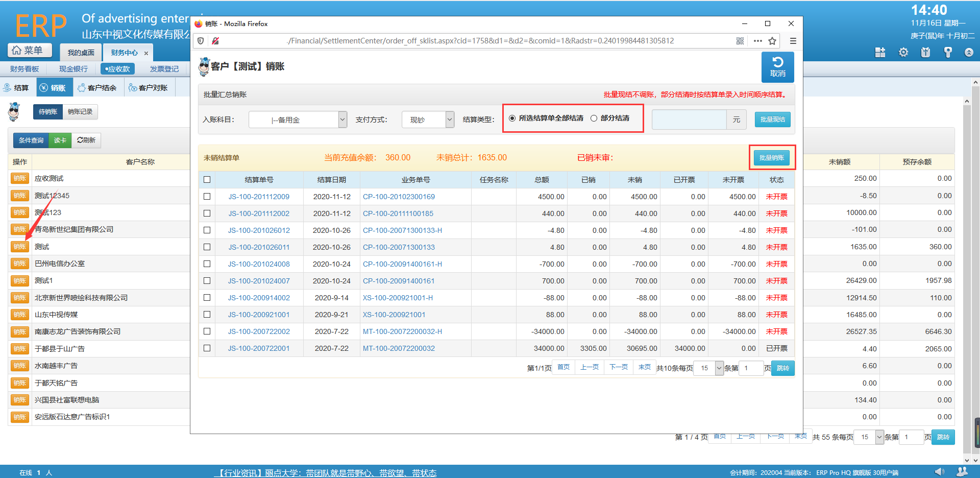
Task: Click the shirt skin-theme icon
Action: pos(925,53)
